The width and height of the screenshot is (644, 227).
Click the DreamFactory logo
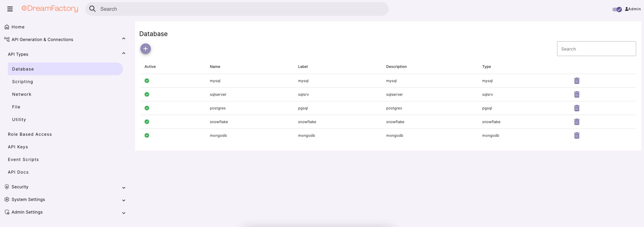point(50,9)
